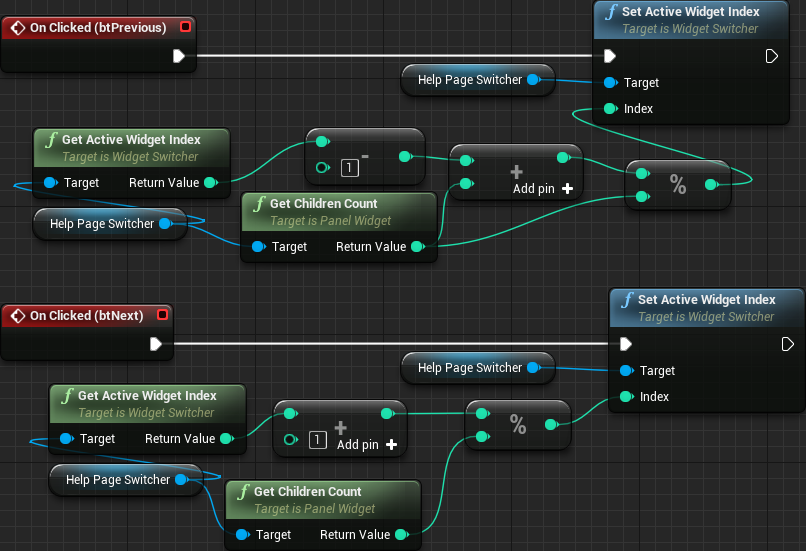806x551 pixels.
Task: Click Index pin of top Set Active Widget Index
Action: click(x=610, y=108)
